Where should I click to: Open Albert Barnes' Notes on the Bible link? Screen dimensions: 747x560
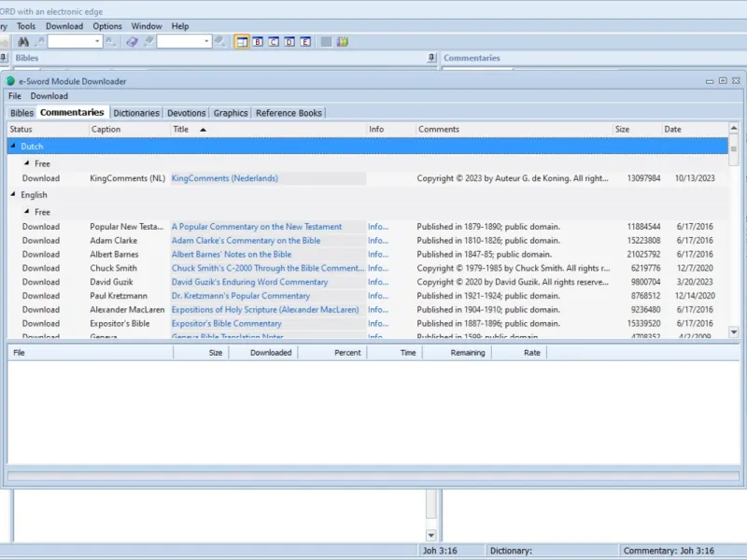tap(232, 254)
